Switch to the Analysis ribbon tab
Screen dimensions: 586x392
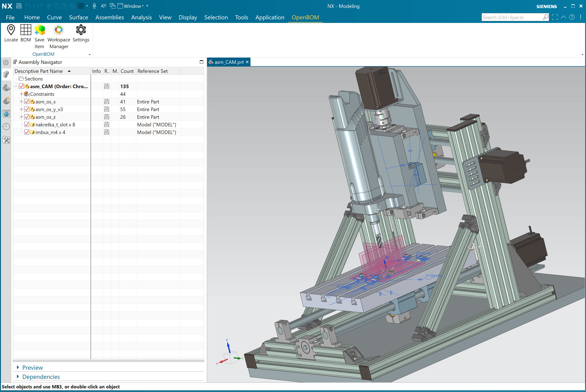coord(141,17)
